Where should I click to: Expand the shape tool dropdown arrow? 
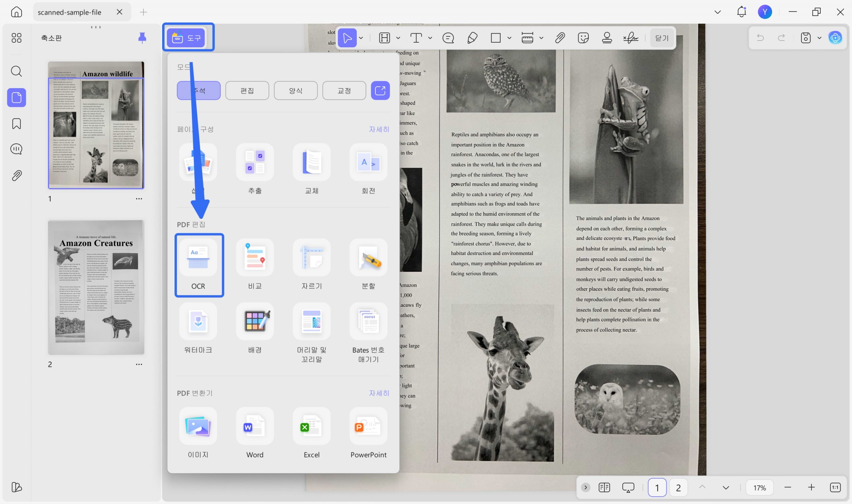(x=509, y=38)
